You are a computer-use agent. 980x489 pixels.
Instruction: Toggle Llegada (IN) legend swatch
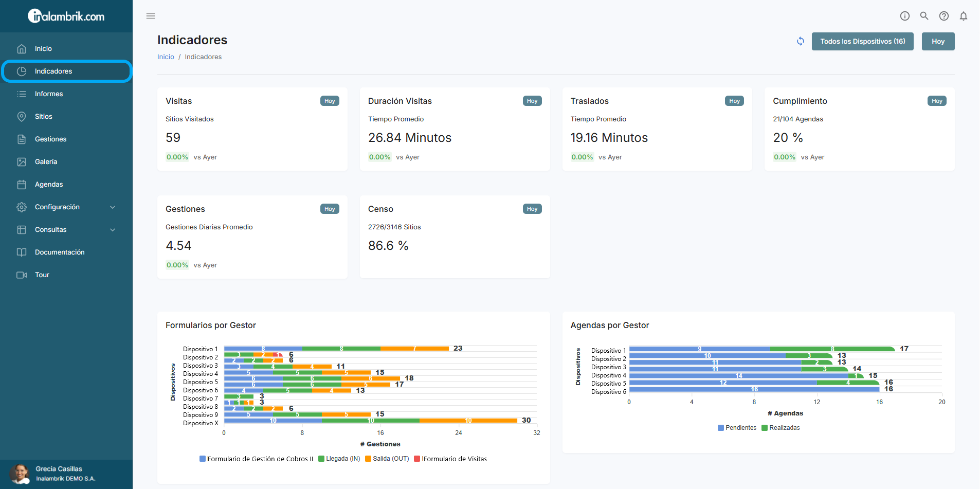321,459
